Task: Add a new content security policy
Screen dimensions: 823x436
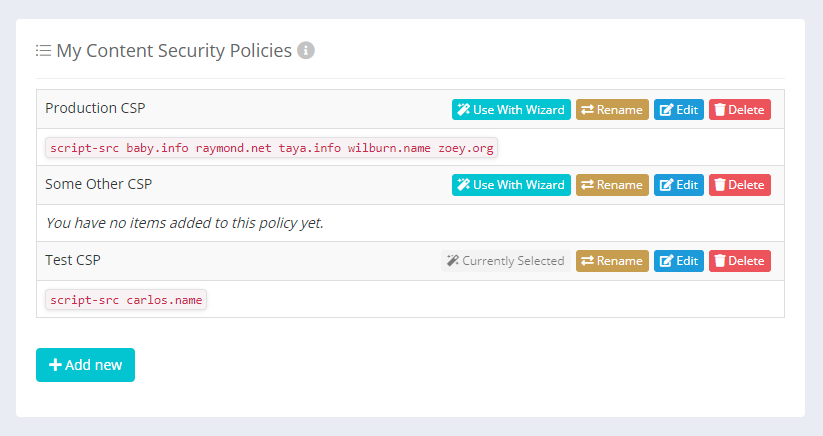Action: (x=85, y=365)
